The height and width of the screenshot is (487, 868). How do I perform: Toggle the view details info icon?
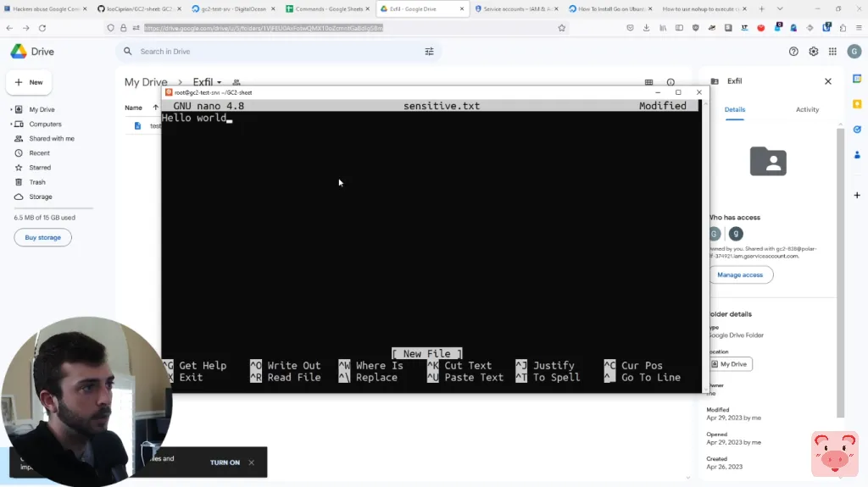(670, 82)
